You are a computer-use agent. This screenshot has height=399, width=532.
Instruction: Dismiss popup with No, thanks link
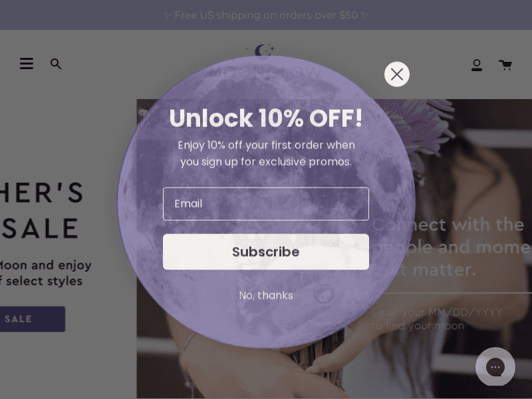(265, 295)
